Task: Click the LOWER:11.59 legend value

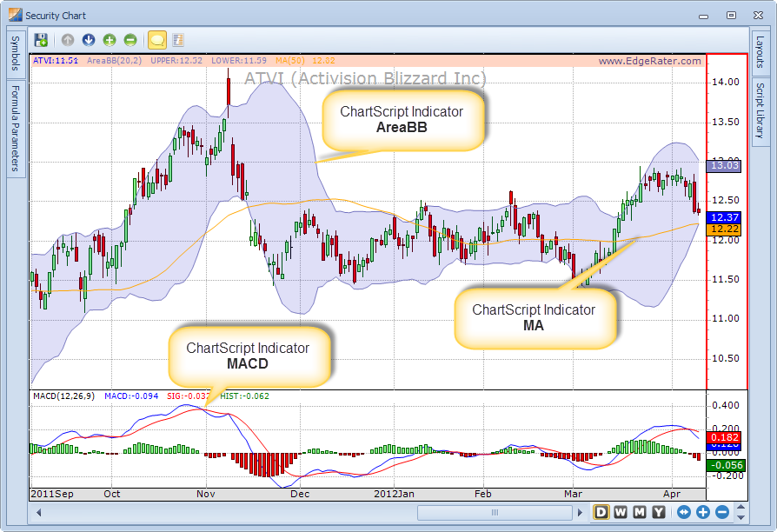Action: [239, 61]
